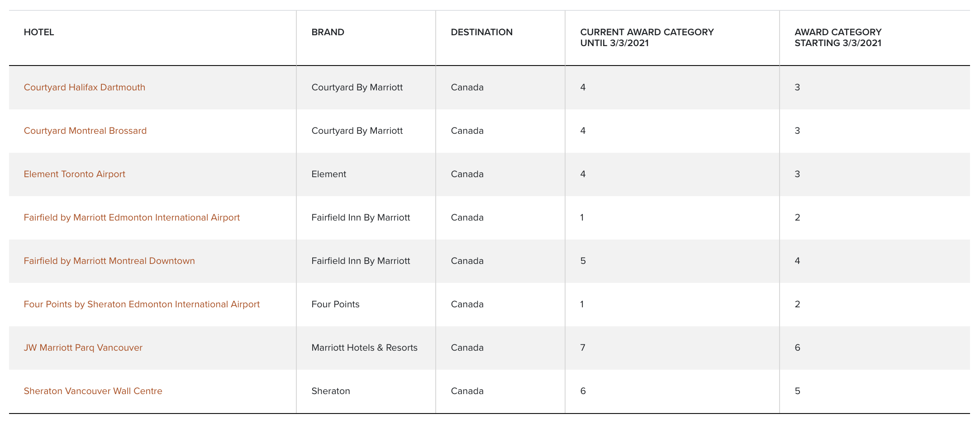Click the Current Award Category Until 3/3/2021 header

[647, 38]
